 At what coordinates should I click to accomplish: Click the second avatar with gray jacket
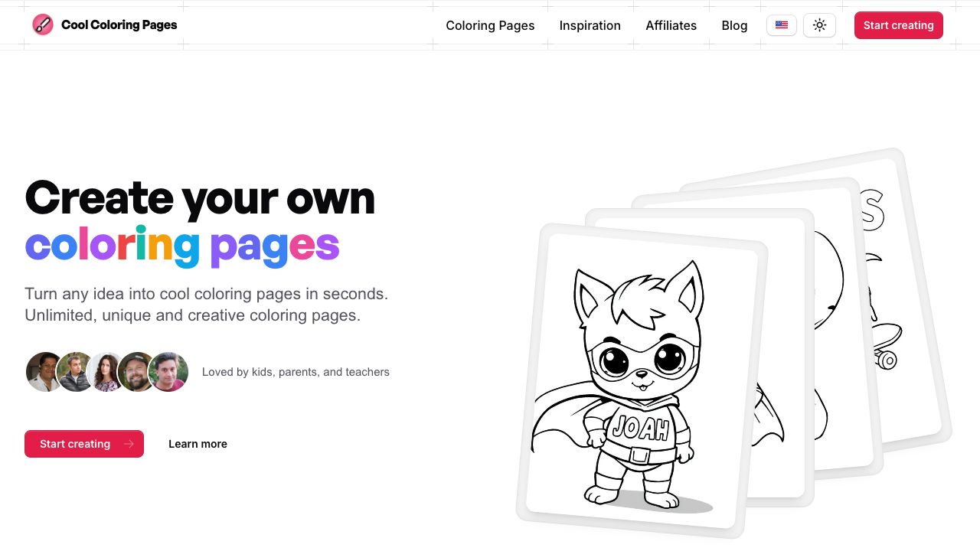[x=76, y=372]
